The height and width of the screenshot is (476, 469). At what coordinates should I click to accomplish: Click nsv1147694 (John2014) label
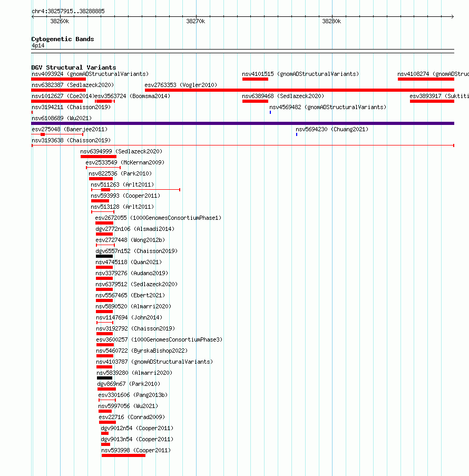point(129,317)
